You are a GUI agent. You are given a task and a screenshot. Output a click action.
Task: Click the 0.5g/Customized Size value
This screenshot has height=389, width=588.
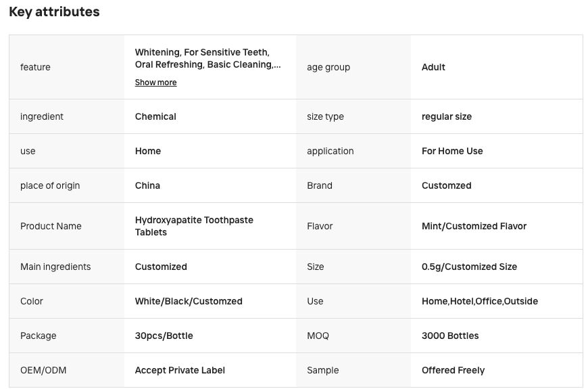pos(469,267)
